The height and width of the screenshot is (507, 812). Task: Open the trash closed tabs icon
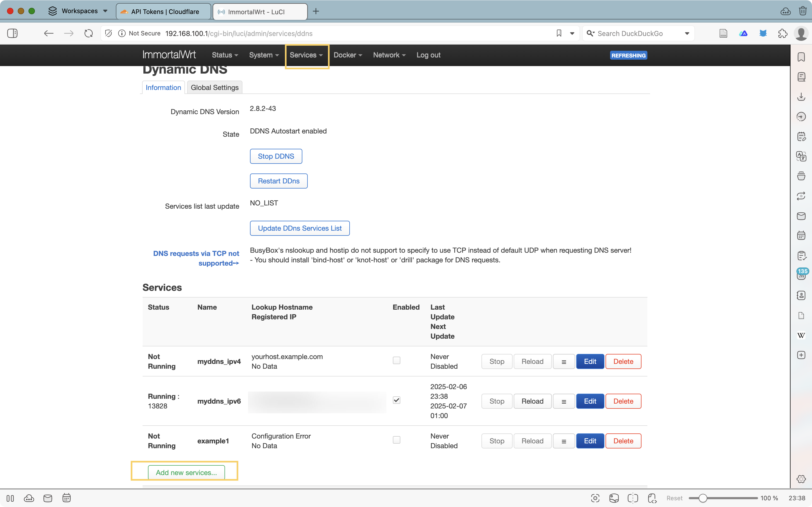pyautogui.click(x=803, y=11)
